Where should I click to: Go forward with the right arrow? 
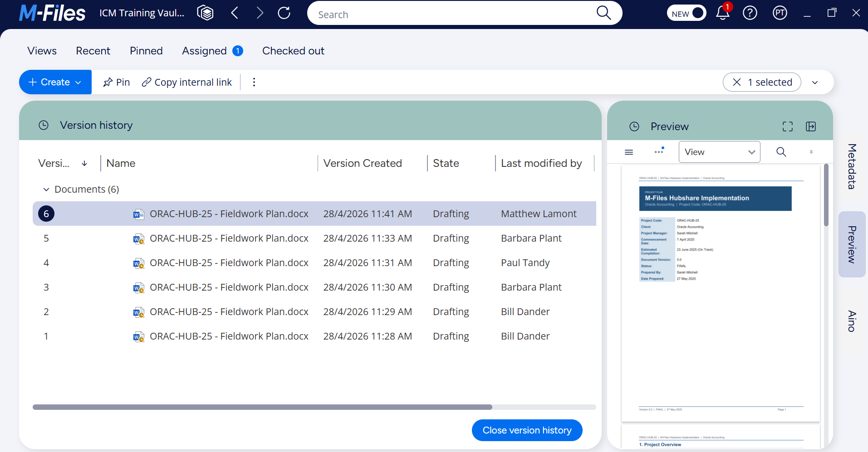click(260, 13)
